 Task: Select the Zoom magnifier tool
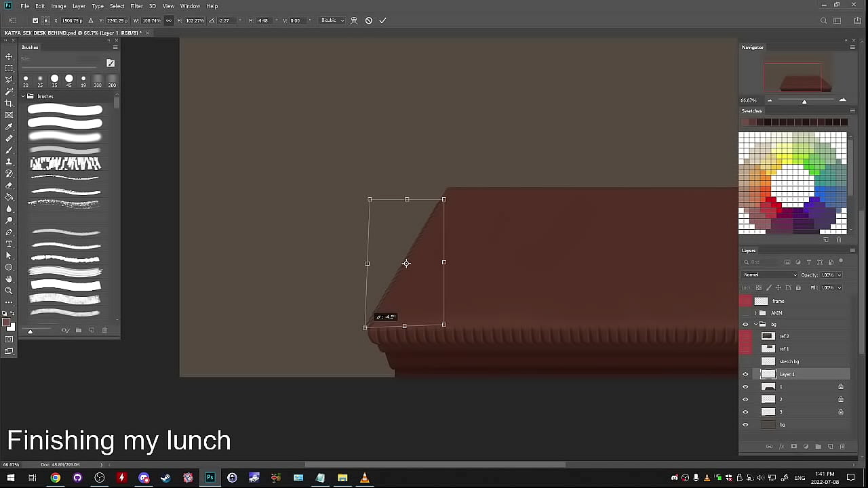point(9,291)
